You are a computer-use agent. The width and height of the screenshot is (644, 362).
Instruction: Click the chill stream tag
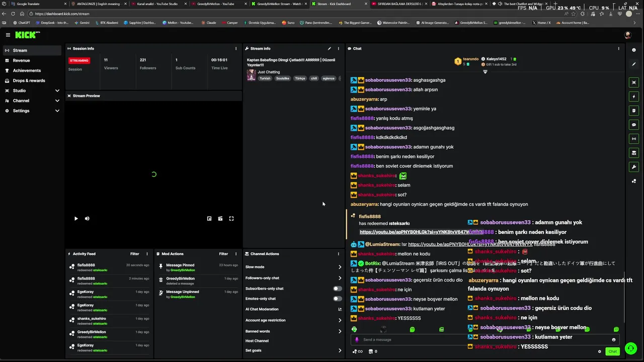pyautogui.click(x=314, y=78)
